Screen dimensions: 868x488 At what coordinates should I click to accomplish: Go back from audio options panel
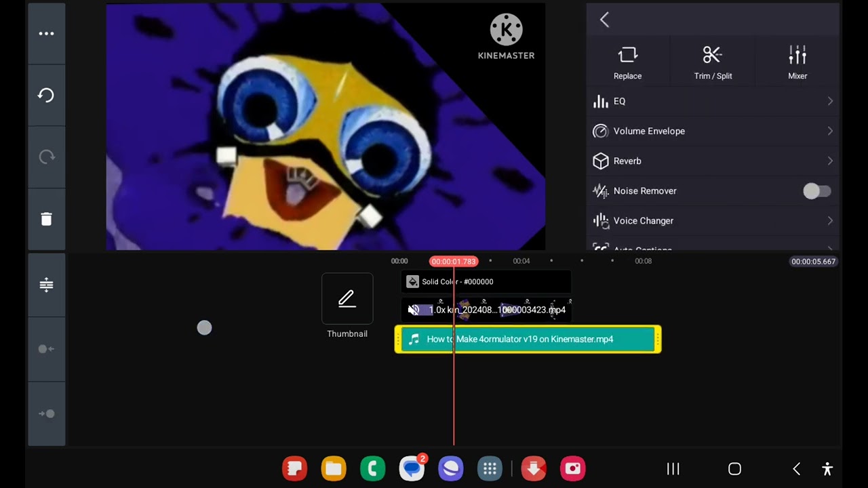[x=604, y=20]
